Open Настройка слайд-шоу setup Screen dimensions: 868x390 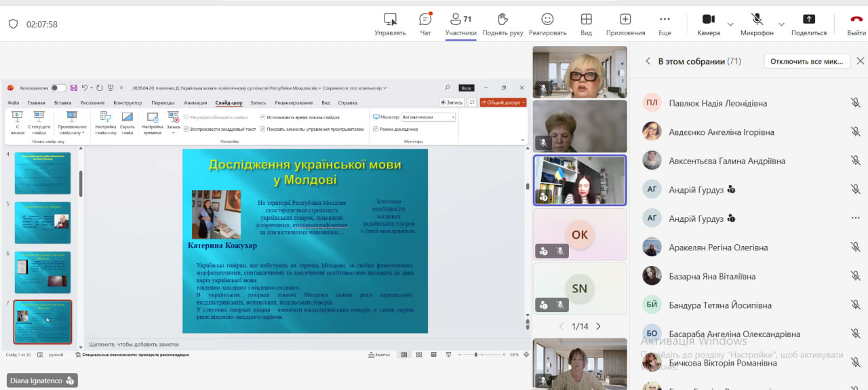pos(106,123)
